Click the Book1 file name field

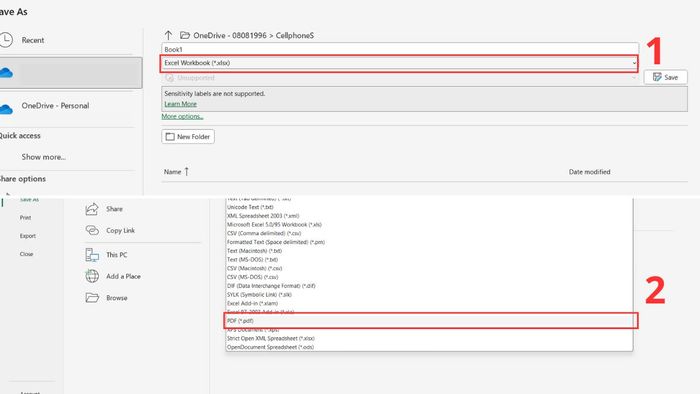(x=400, y=50)
